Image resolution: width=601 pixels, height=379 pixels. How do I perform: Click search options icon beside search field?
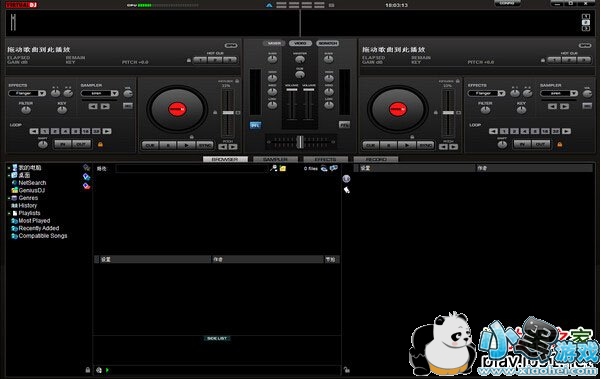(274, 168)
